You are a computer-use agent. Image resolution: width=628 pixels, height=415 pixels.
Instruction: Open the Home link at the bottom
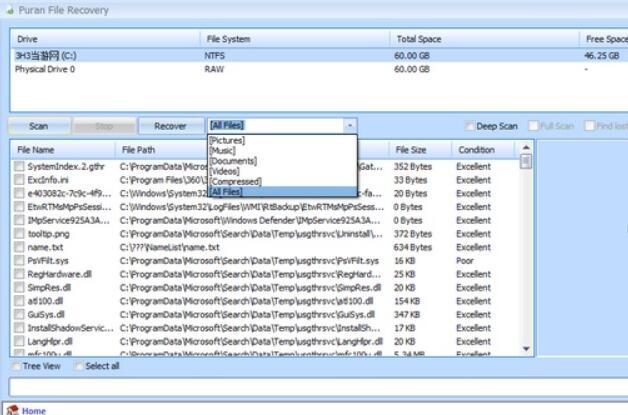(34, 410)
